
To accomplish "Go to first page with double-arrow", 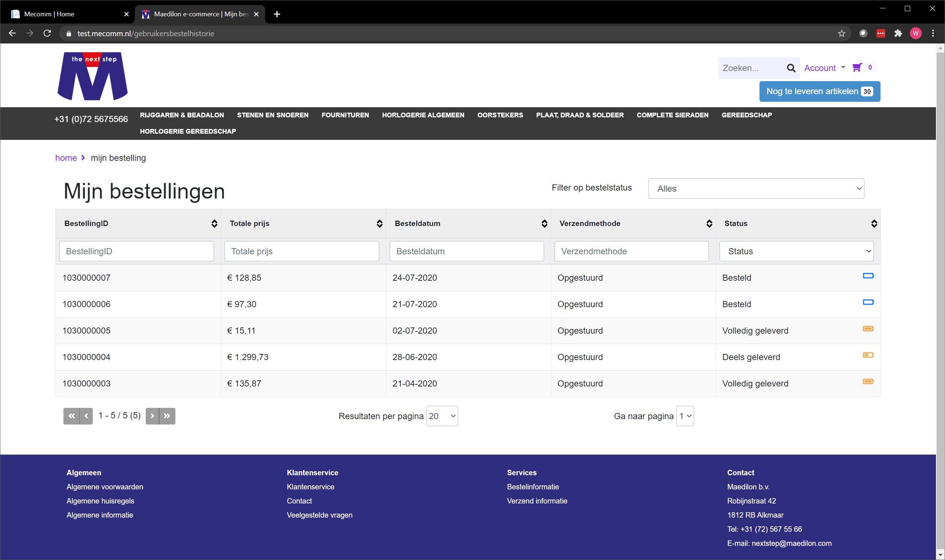I will click(x=71, y=416).
